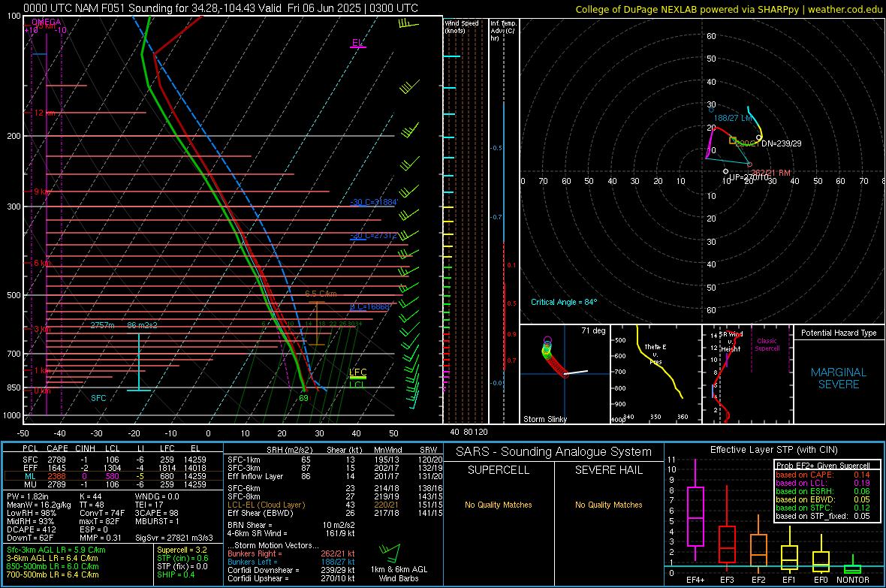
Task: Click the 1km & 6km AGL wind barbs icon
Action: (390, 553)
